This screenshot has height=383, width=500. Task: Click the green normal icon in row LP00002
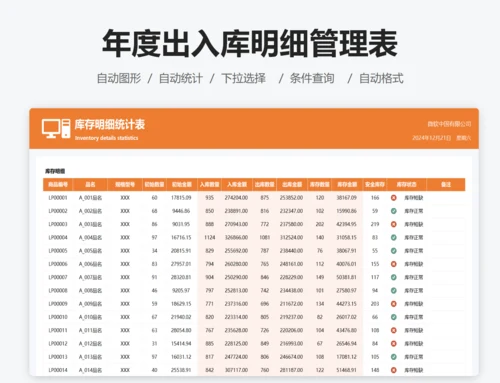click(x=394, y=211)
